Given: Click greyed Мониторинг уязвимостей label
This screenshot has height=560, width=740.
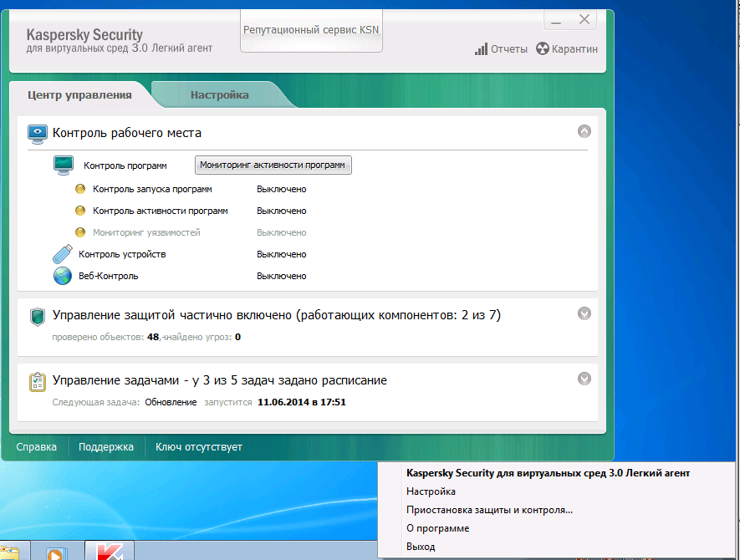Looking at the screenshot, I should click(146, 232).
